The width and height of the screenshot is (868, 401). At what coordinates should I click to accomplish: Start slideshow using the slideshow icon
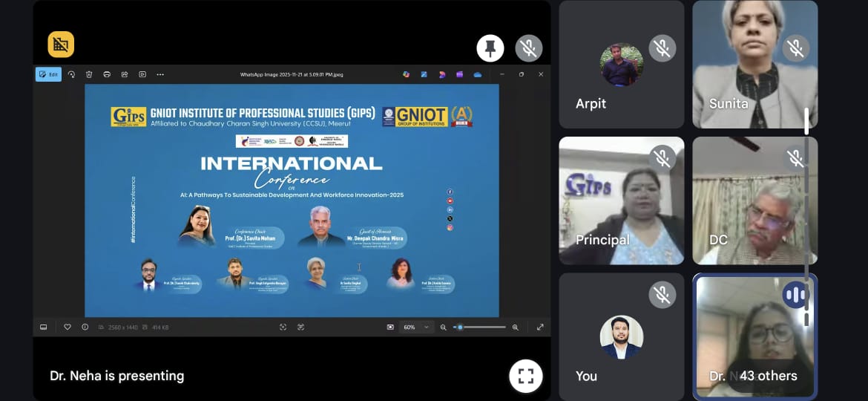click(142, 74)
